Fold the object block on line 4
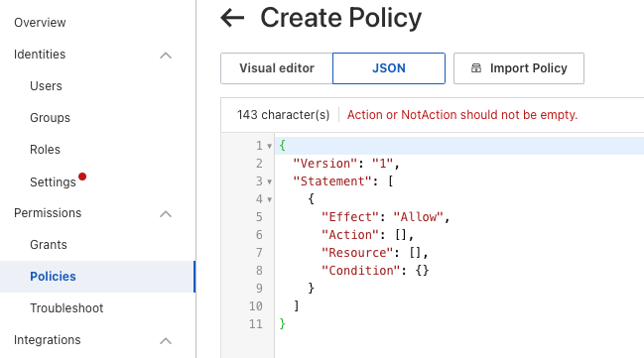This screenshot has height=358, width=644. pos(270,199)
